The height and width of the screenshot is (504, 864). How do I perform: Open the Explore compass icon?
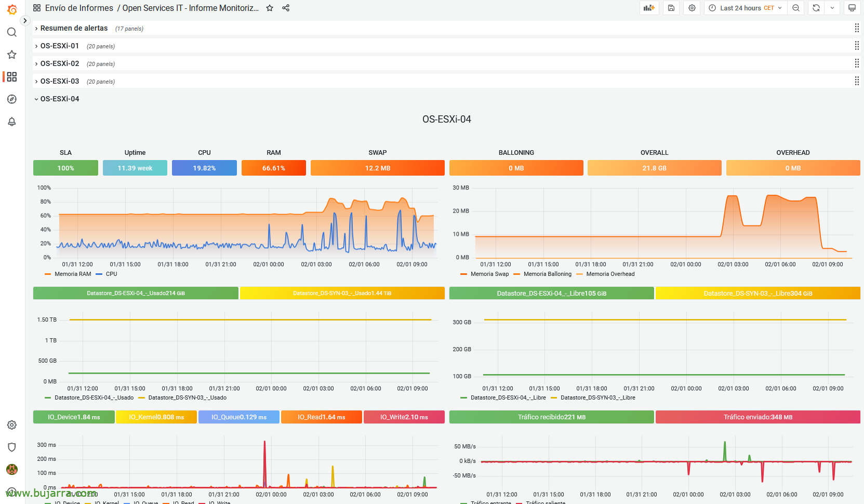coord(12,99)
